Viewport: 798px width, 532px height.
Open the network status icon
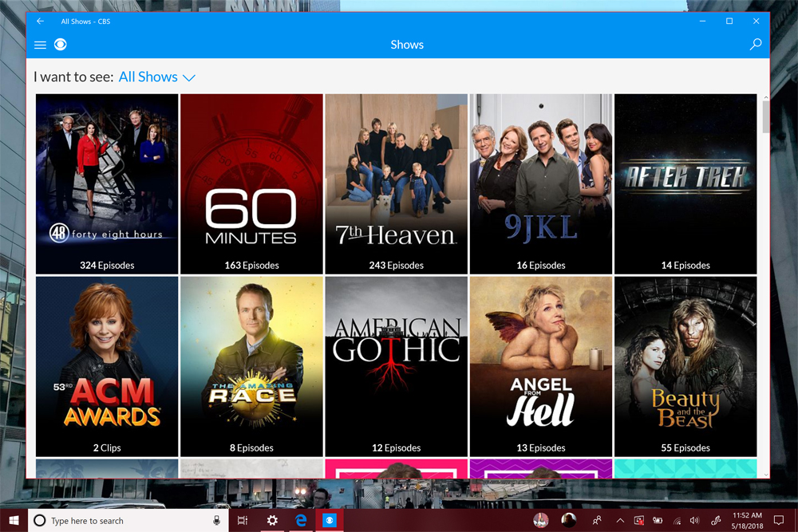[x=677, y=520]
